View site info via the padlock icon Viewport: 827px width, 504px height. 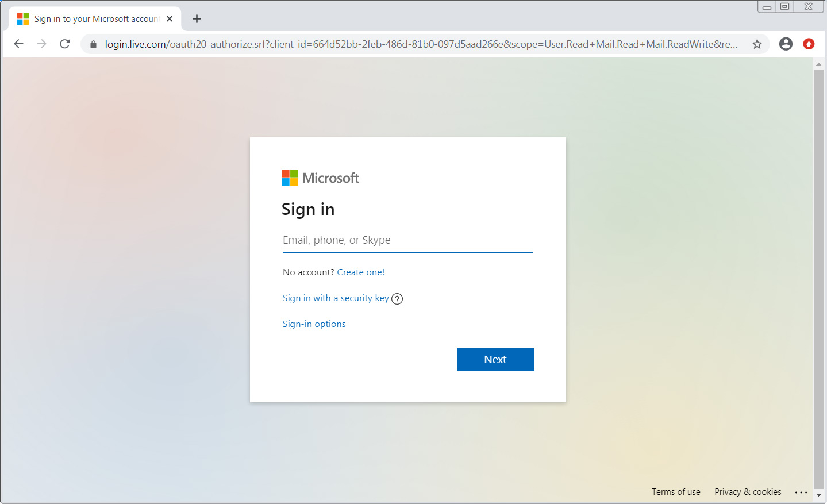pos(93,44)
